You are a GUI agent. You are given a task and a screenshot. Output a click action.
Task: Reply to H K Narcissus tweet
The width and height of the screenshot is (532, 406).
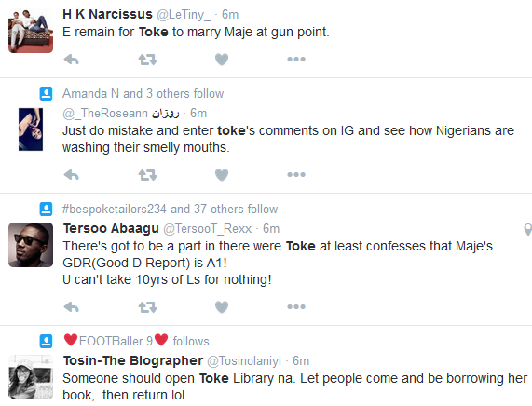coord(71,60)
